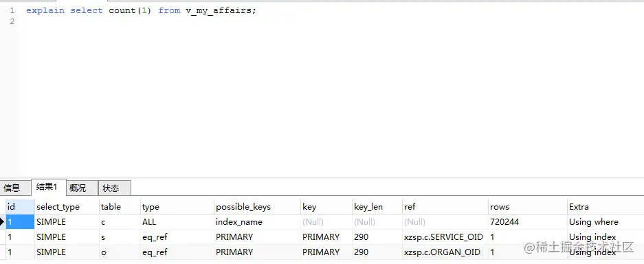Select the index_name cell
644x264 pixels.
tap(257, 222)
